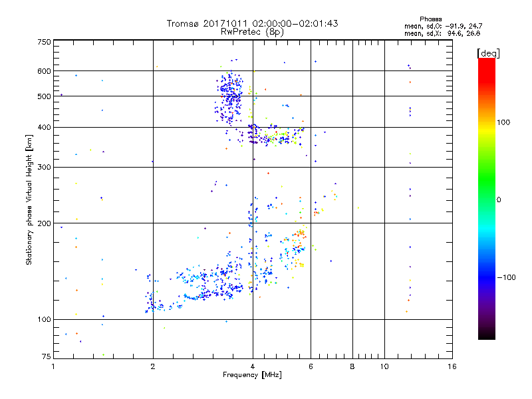
Task: Click the y-axis label '600'
Action: (44, 71)
